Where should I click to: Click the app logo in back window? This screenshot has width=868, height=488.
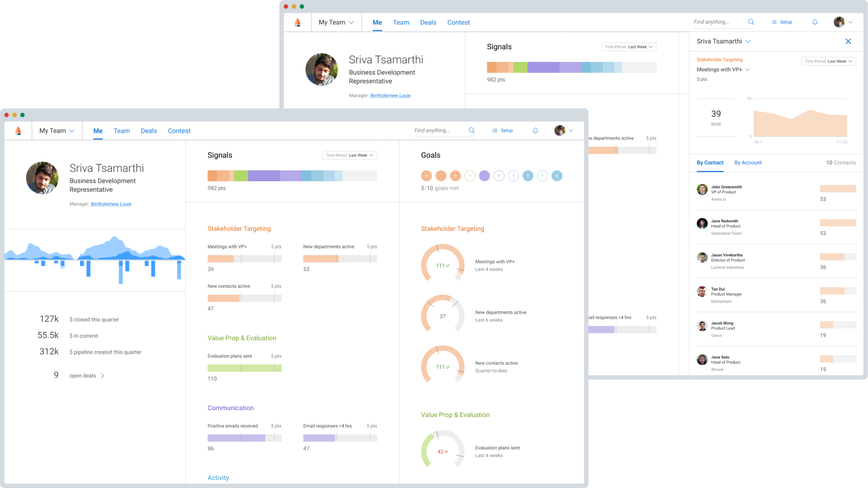(x=297, y=22)
